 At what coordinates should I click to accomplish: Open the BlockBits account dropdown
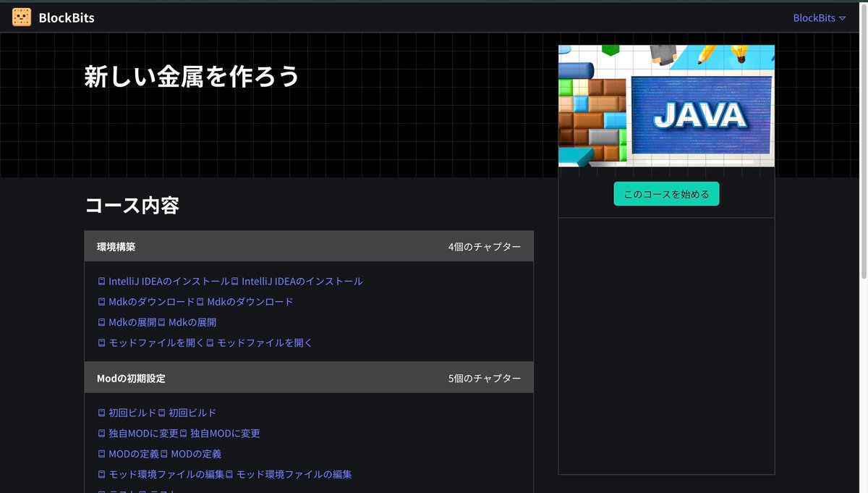[x=819, y=17]
